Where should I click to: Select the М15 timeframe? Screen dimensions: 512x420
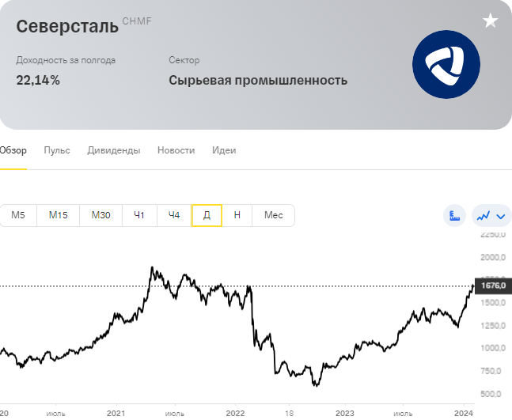point(58,215)
